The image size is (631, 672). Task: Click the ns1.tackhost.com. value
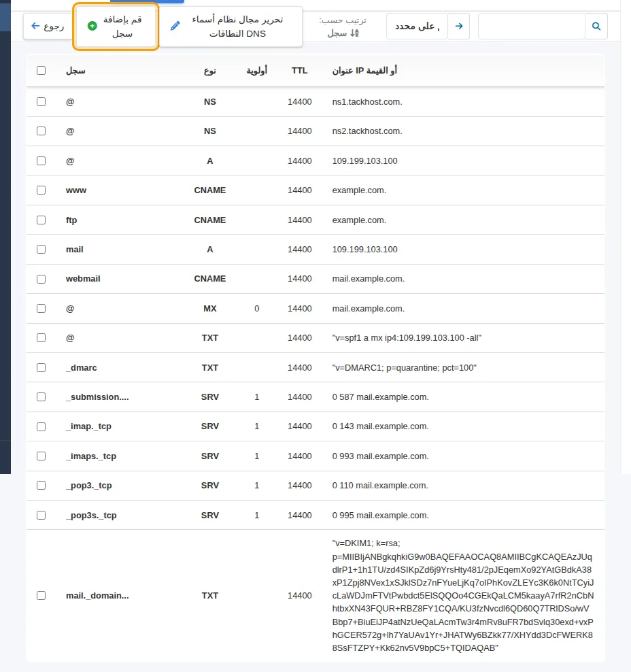coord(367,102)
